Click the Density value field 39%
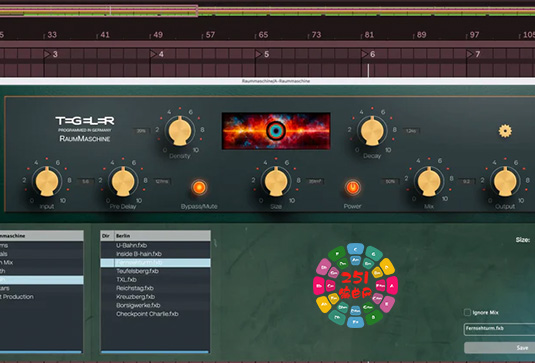This screenshot has width=535, height=363. (x=141, y=131)
